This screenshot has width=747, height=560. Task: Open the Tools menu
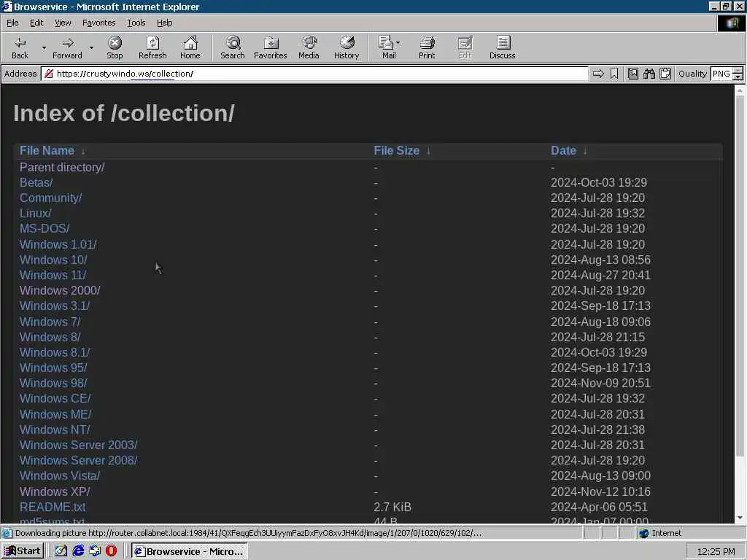136,23
